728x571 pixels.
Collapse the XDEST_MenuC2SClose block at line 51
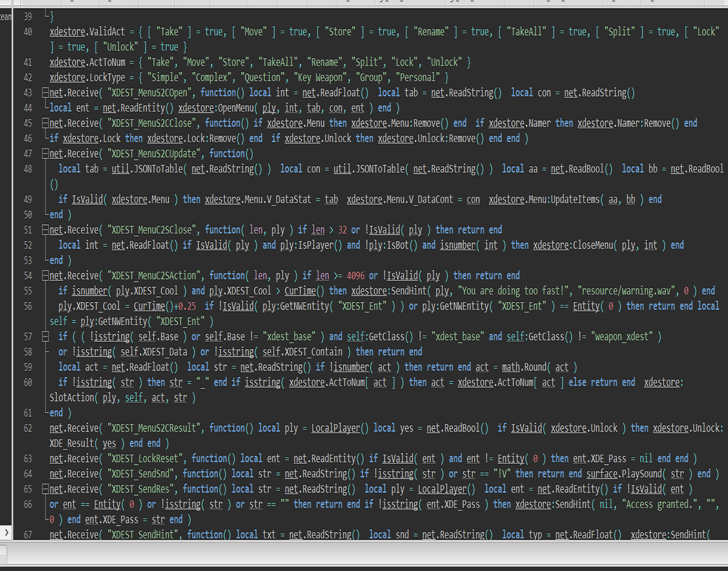[x=45, y=230]
